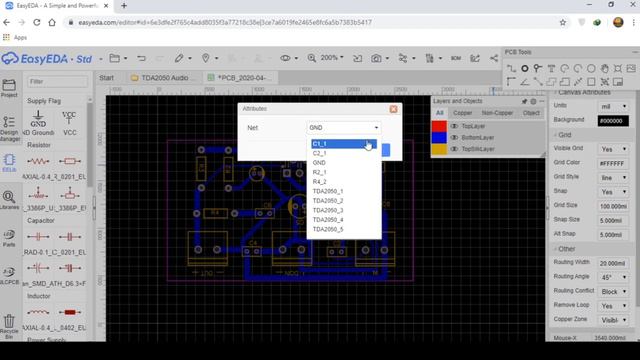
Task: Select the Hole tool in PCB Tools
Action: [x=618, y=68]
